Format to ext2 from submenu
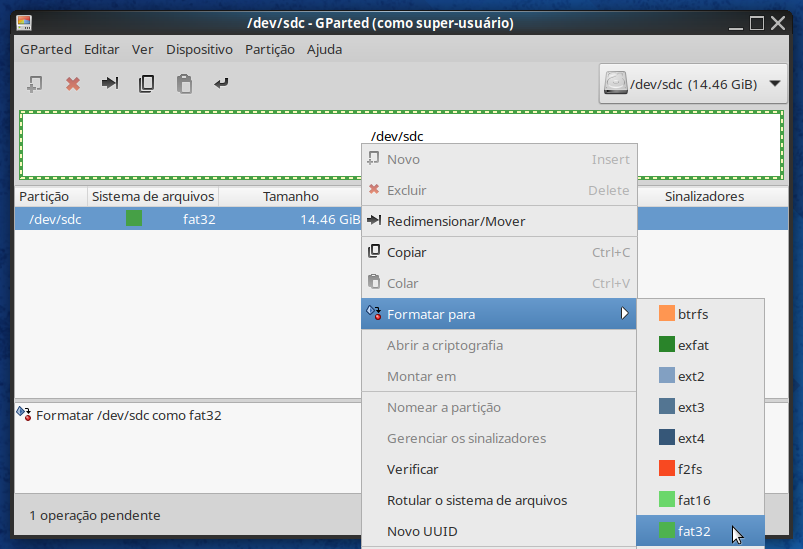 [x=701, y=376]
